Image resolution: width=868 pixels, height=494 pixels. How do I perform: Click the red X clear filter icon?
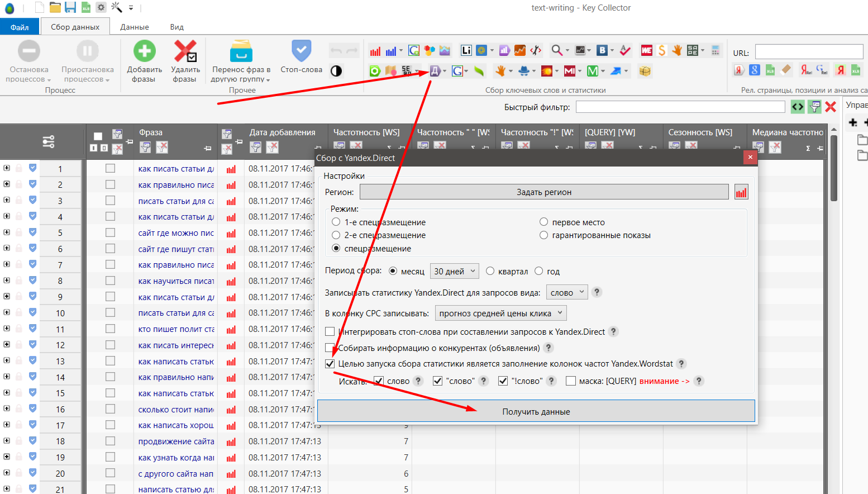pyautogui.click(x=831, y=107)
